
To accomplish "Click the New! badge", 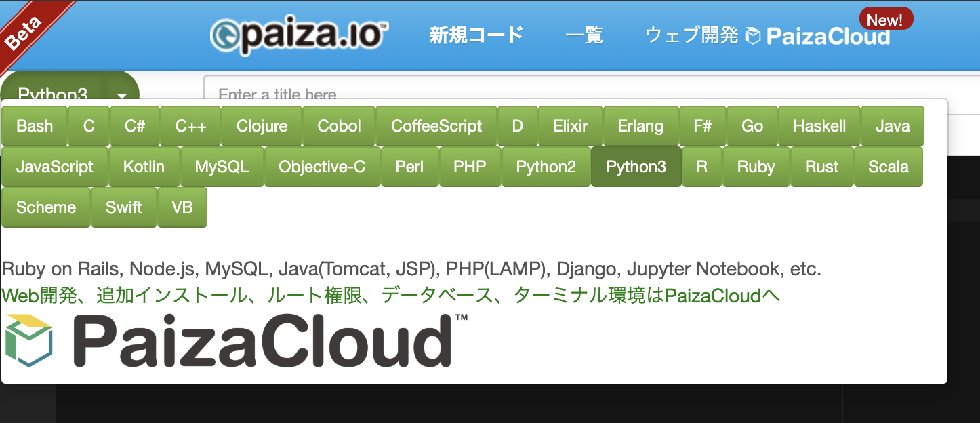I will click(x=885, y=20).
